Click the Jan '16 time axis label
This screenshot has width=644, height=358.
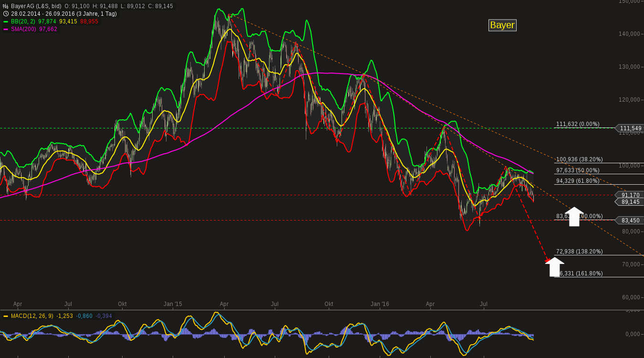[x=380, y=304]
